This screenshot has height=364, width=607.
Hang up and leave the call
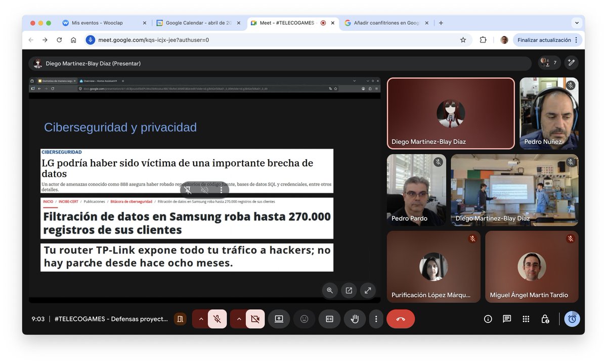click(x=401, y=319)
